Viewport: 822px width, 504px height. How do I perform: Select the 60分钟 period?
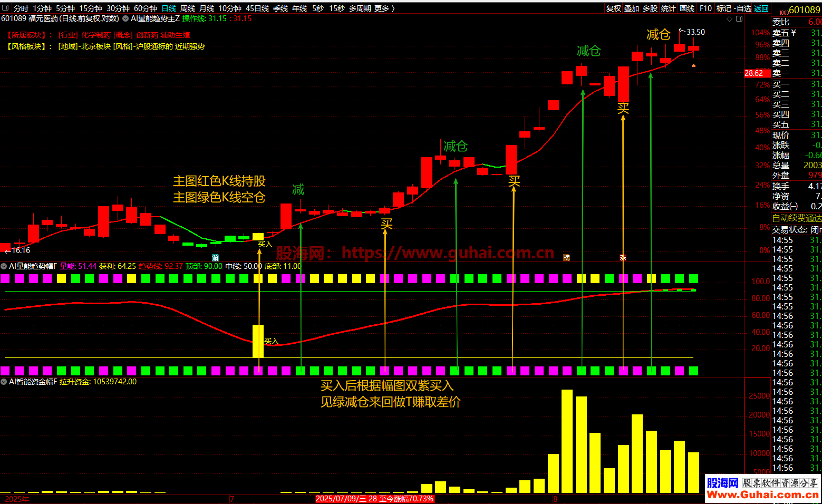pyautogui.click(x=146, y=8)
